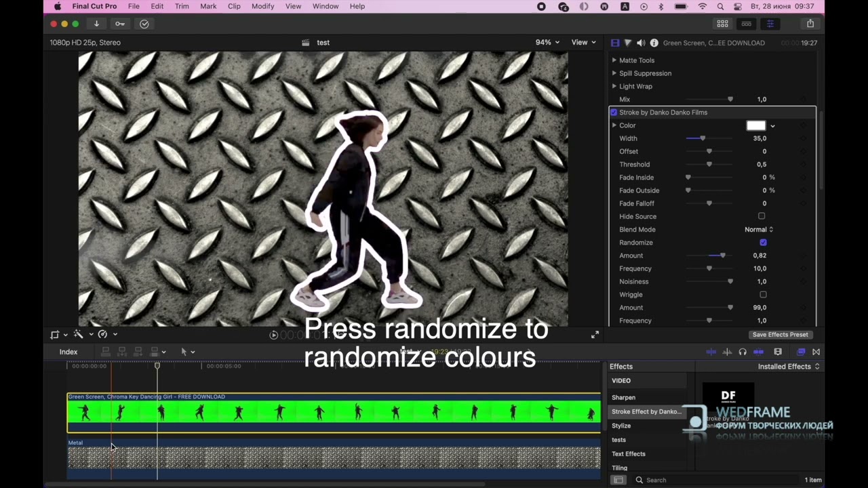The image size is (868, 488).
Task: Open the File menu
Action: click(x=134, y=6)
